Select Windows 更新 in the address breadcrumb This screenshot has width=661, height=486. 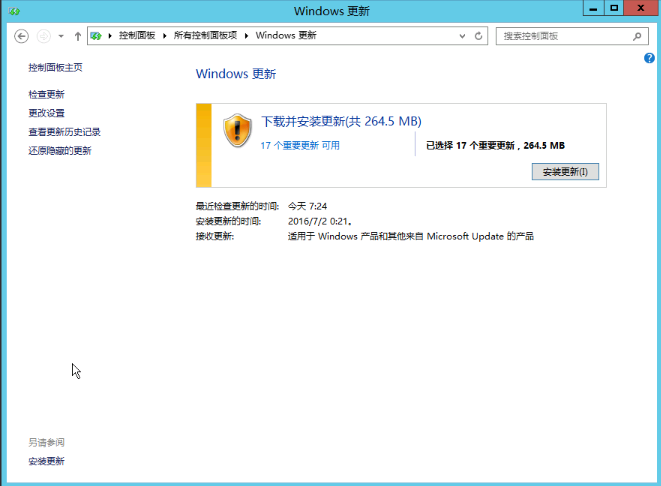coord(286,35)
